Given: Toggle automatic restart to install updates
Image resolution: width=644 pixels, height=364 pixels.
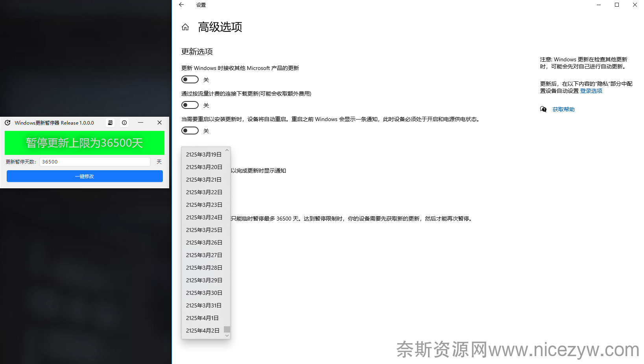Looking at the screenshot, I should 190,131.
